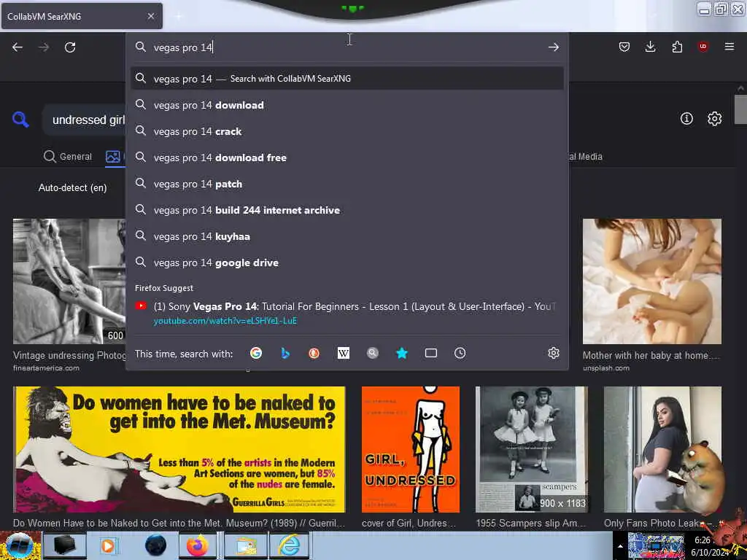
Task: Open the Sony Vegas Pro 14 YouTube suggestion
Action: click(x=347, y=314)
